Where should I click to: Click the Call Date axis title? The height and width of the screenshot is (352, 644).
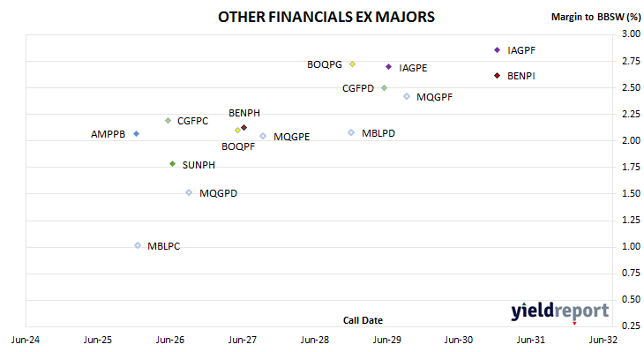coord(363,320)
